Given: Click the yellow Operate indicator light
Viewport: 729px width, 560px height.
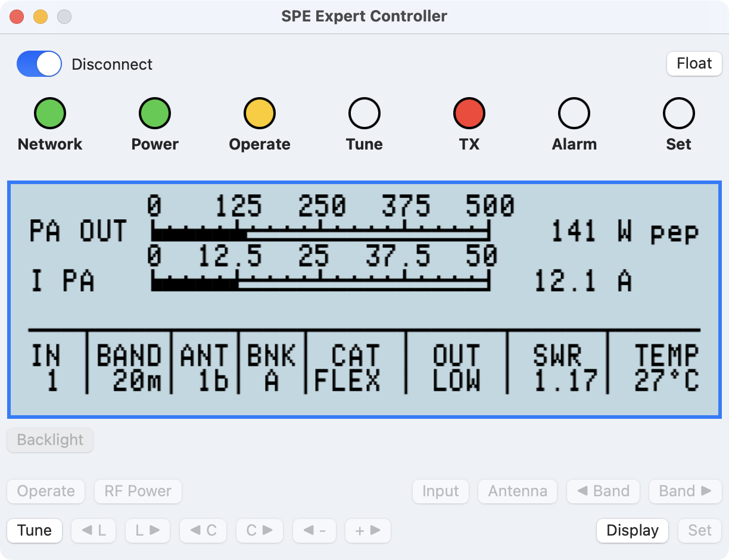Looking at the screenshot, I should pos(260,113).
